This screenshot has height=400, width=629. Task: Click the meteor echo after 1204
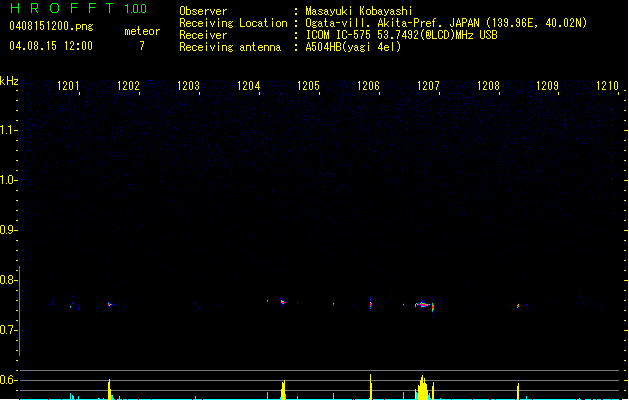(x=283, y=302)
